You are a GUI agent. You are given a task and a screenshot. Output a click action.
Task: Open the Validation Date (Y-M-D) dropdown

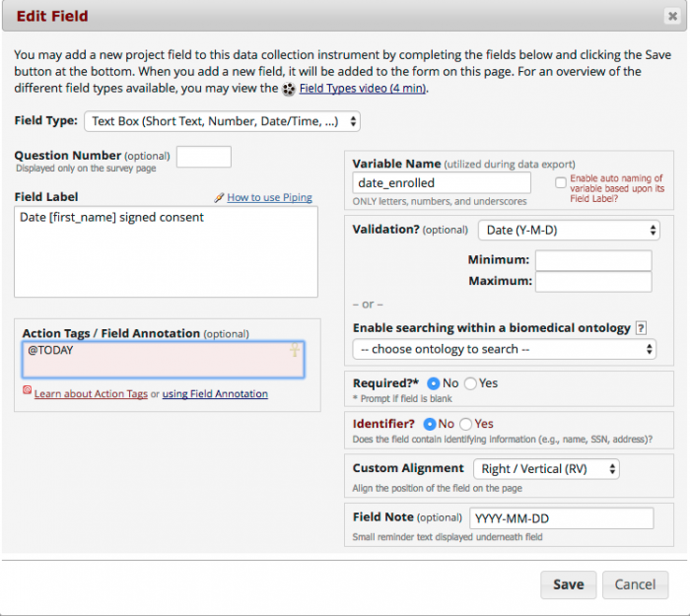(569, 230)
